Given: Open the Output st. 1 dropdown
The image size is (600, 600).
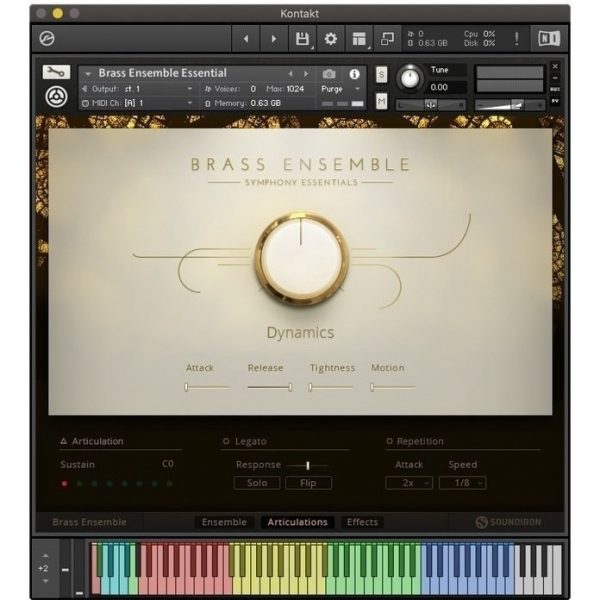Looking at the screenshot, I should 137,89.
